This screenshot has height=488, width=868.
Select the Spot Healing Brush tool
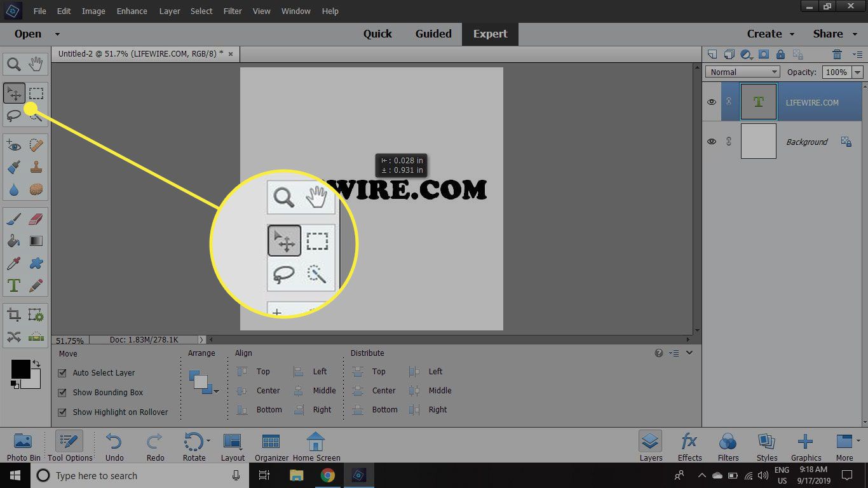point(36,146)
